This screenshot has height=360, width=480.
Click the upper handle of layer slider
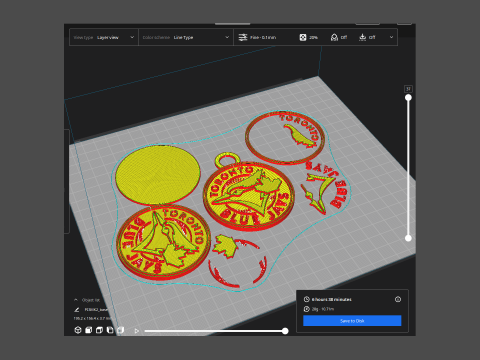pos(408,98)
